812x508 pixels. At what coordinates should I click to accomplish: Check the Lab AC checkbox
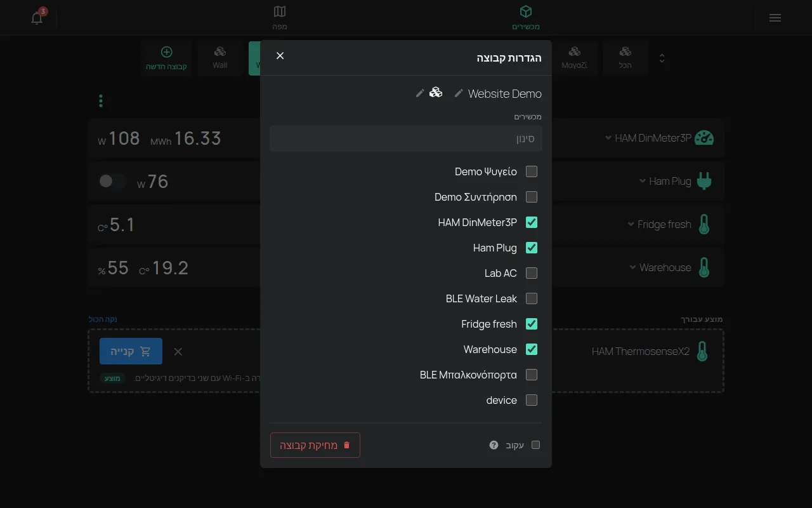pos(532,273)
